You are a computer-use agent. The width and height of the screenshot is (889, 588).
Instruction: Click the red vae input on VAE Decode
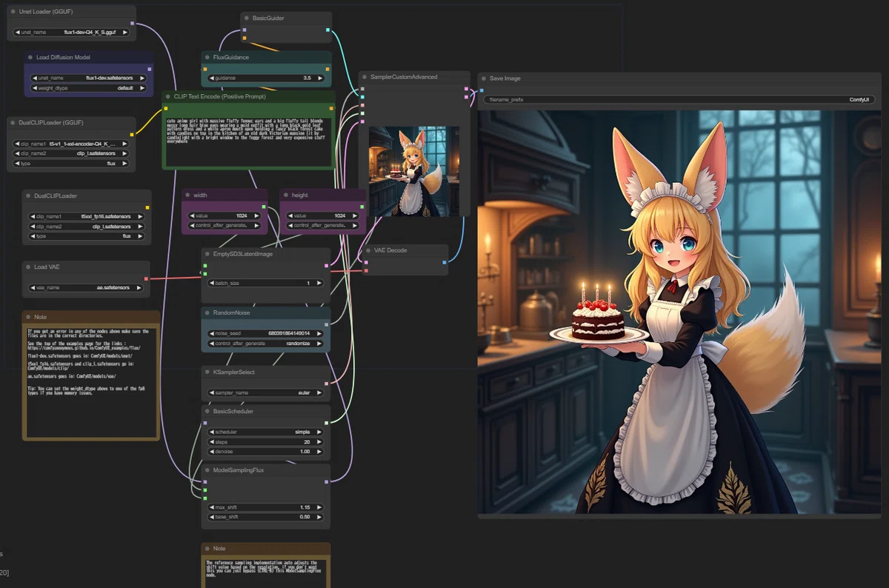(x=366, y=270)
